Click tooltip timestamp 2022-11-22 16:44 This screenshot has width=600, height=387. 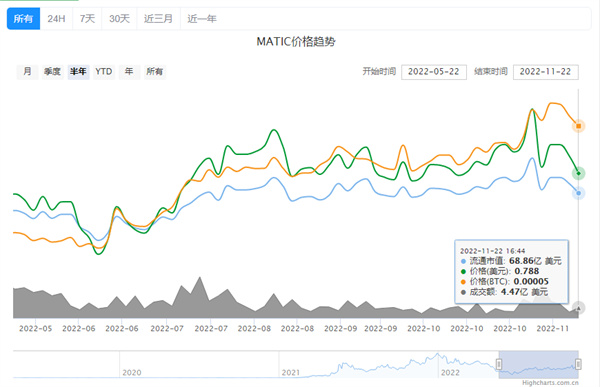[x=492, y=251]
